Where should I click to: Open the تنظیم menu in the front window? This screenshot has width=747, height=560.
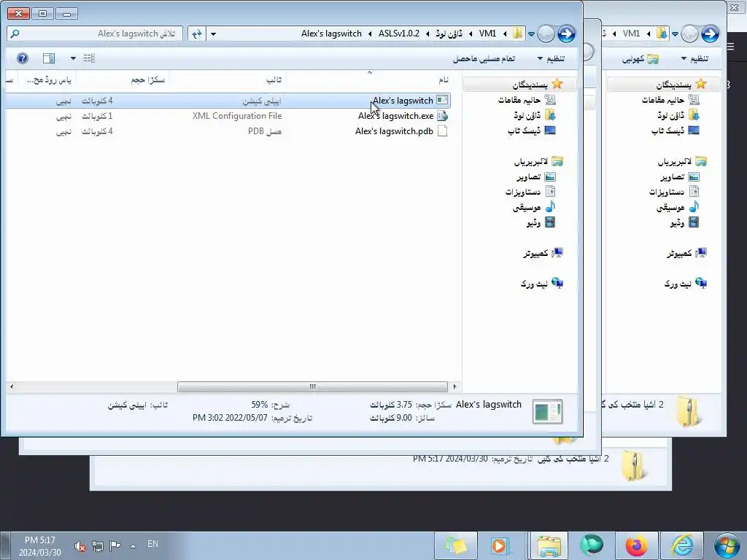point(551,58)
